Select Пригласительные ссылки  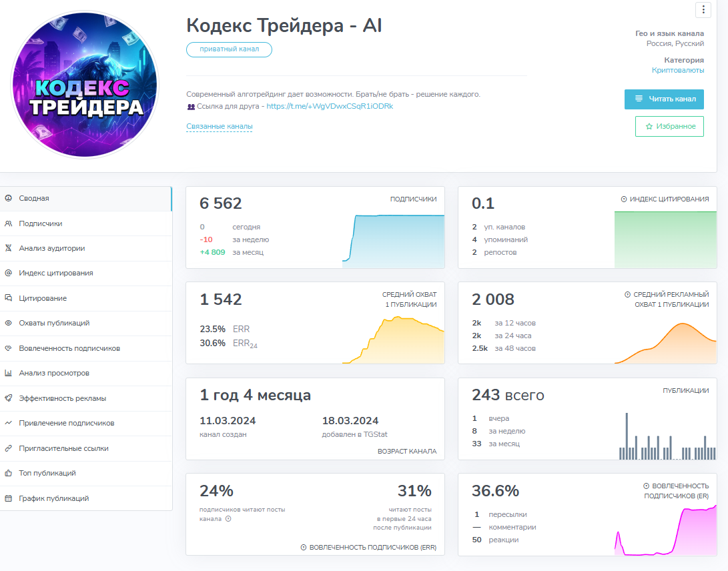point(86,448)
